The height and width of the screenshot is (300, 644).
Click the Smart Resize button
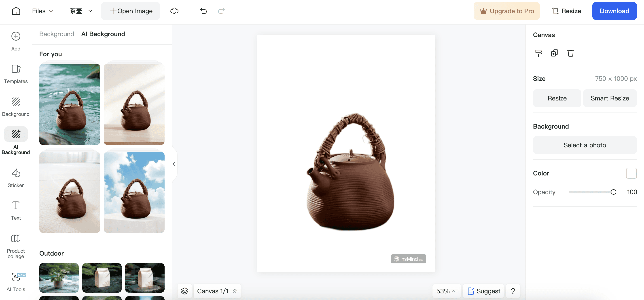[610, 98]
